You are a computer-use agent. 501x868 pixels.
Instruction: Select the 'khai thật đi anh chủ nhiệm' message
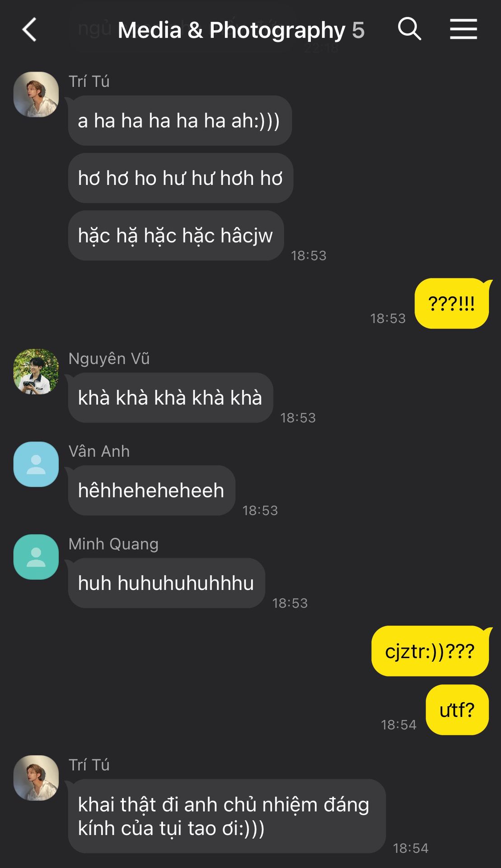click(x=227, y=816)
